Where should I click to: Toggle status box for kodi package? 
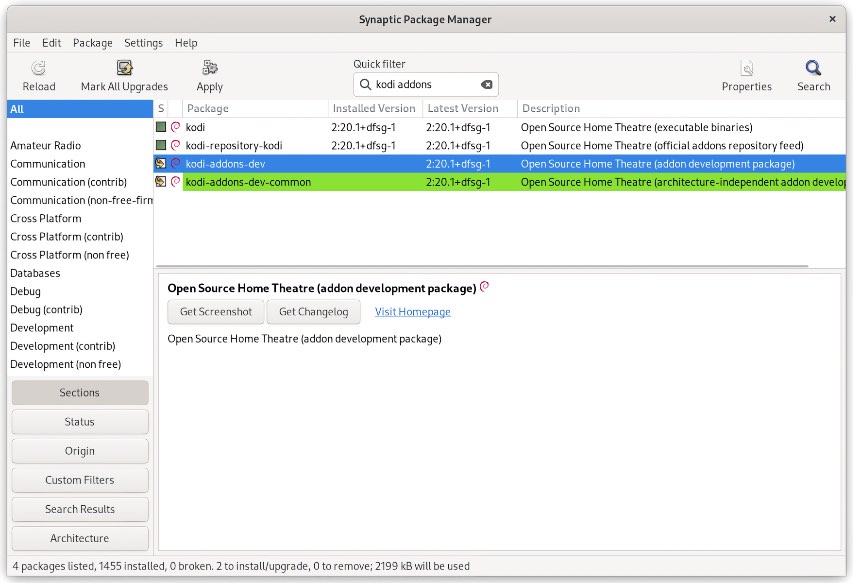[160, 127]
